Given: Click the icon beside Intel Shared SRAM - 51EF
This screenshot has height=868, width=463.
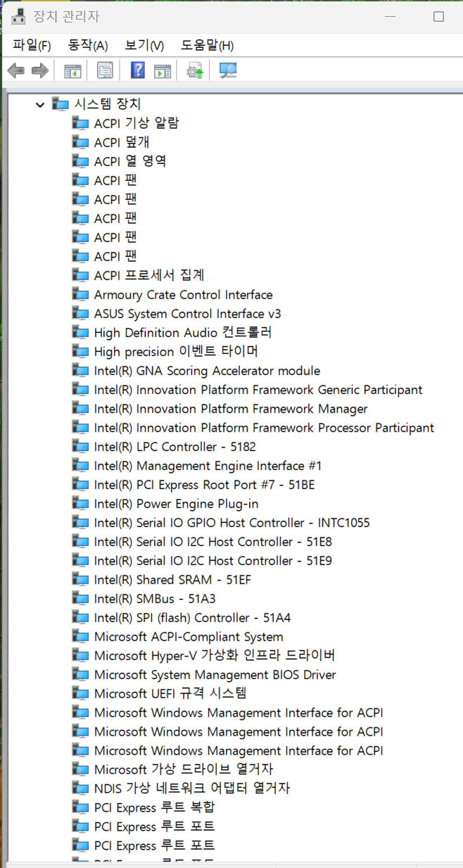Looking at the screenshot, I should click(x=81, y=580).
